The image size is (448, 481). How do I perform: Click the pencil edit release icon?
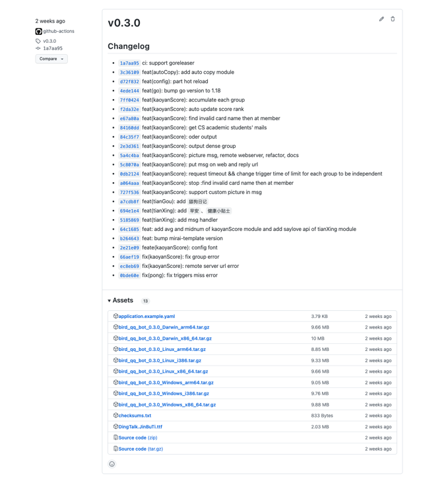pos(381,19)
